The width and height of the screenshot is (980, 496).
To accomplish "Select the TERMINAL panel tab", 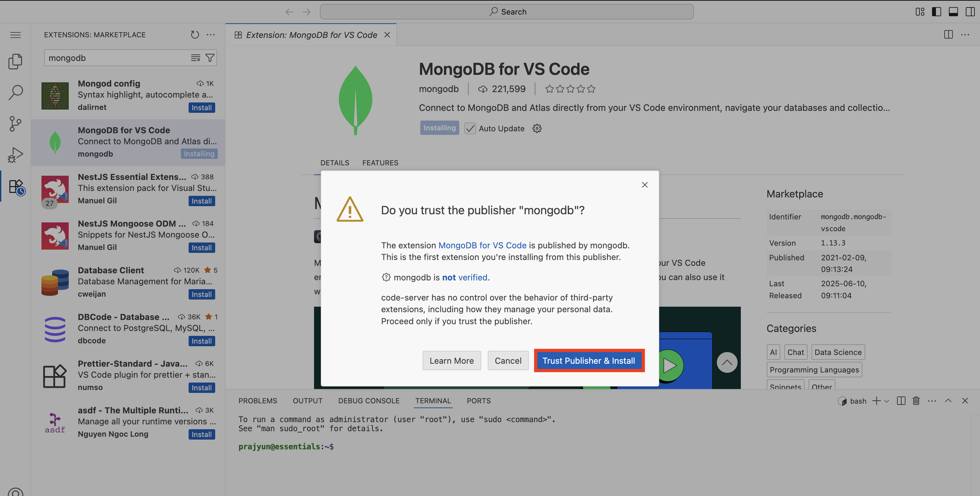I will coord(433,400).
